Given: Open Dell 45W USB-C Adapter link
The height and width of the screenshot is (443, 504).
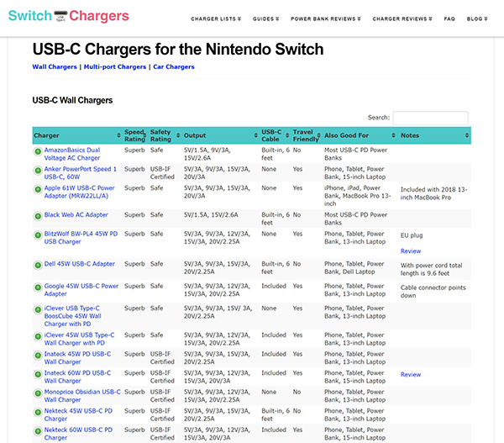Looking at the screenshot, I should coord(80,264).
